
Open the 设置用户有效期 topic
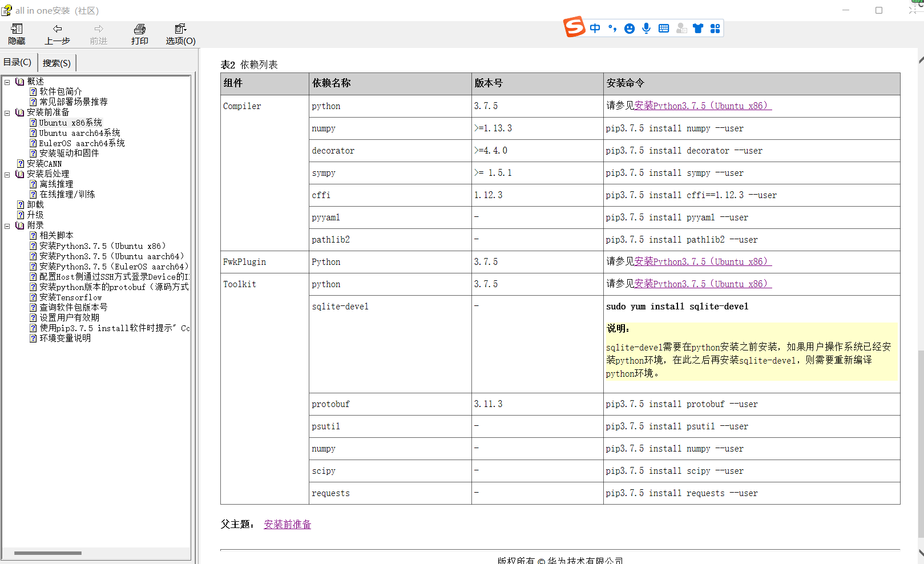coord(69,317)
